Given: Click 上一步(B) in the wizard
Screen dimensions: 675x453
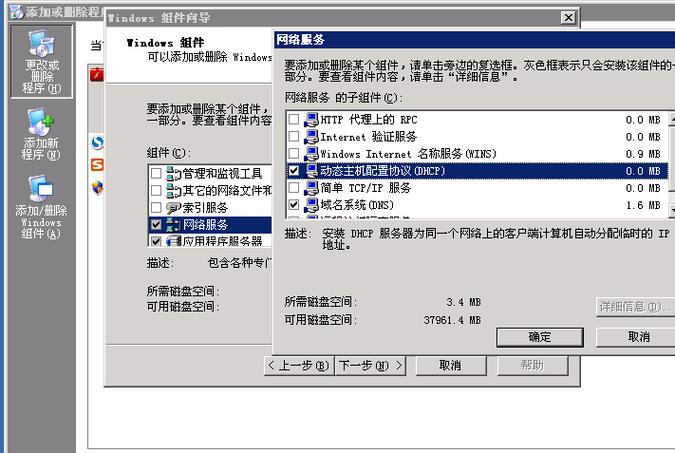Looking at the screenshot, I should coord(299,366).
